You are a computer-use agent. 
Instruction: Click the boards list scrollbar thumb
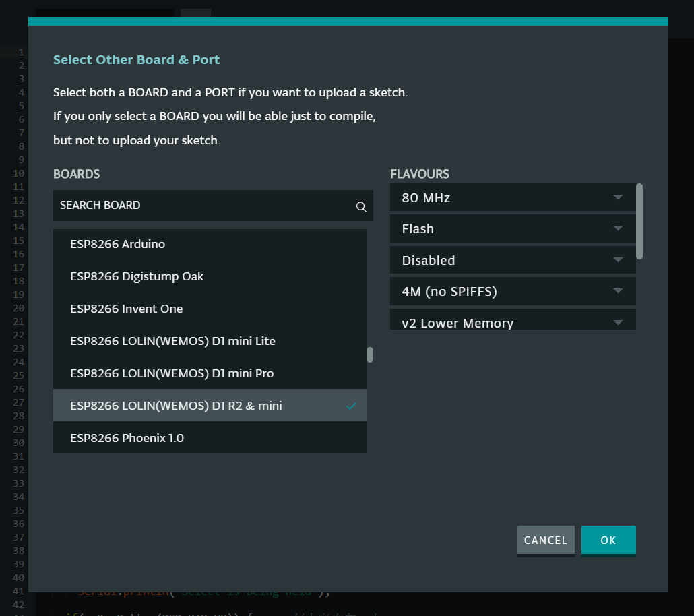(x=370, y=355)
